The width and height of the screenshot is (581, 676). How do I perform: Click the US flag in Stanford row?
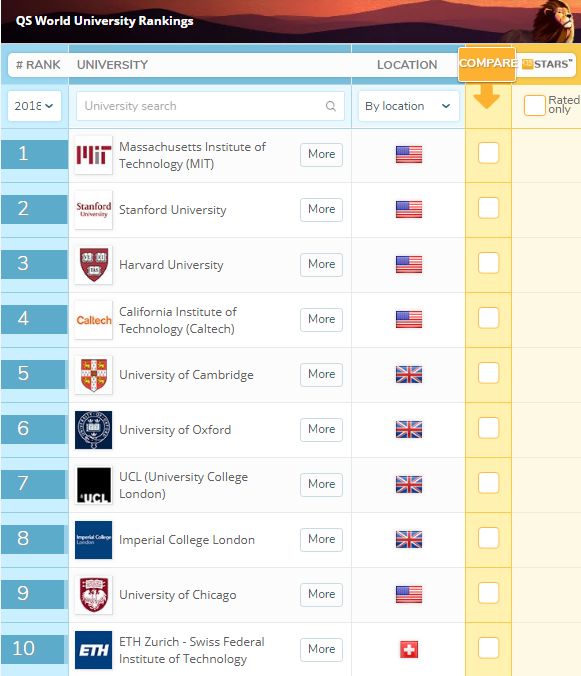pyautogui.click(x=409, y=210)
